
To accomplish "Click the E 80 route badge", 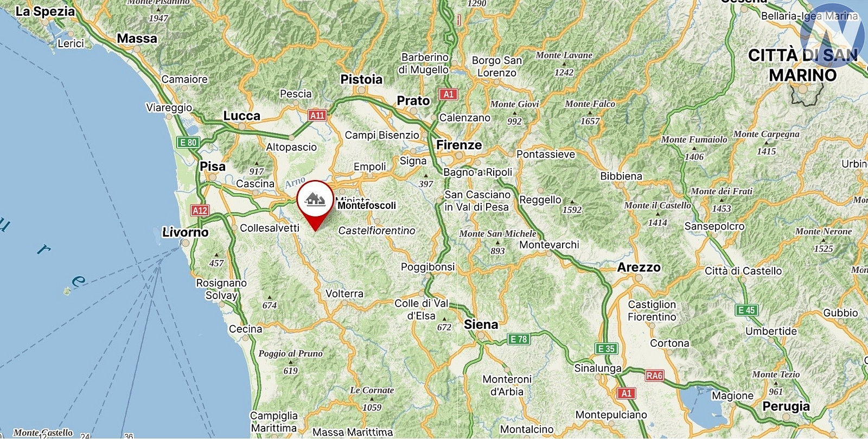I will click(188, 142).
